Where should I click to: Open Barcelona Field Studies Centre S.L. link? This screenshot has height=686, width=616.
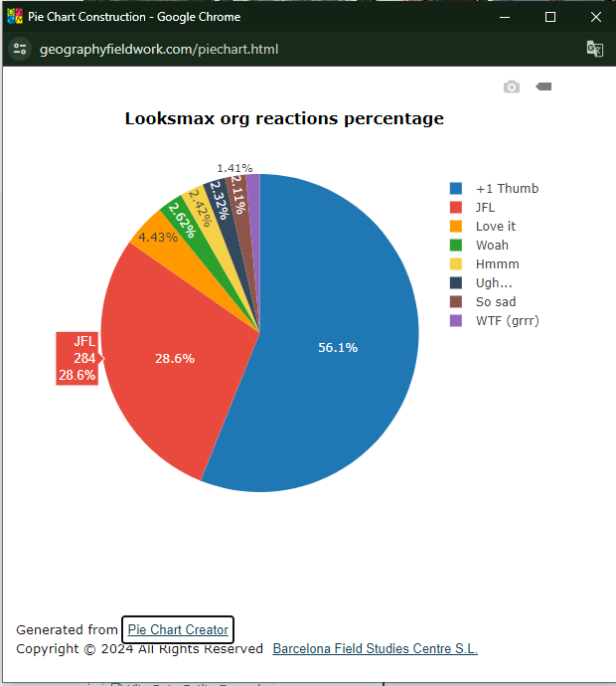click(375, 649)
